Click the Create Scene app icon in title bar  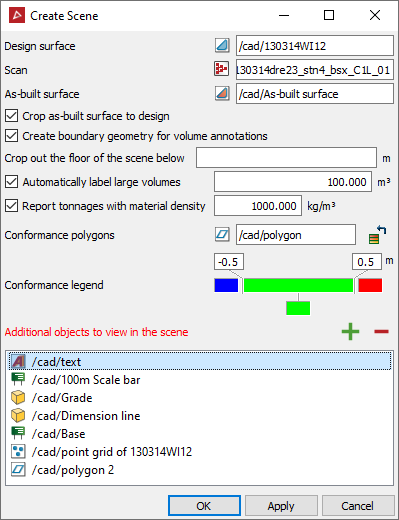click(x=17, y=16)
